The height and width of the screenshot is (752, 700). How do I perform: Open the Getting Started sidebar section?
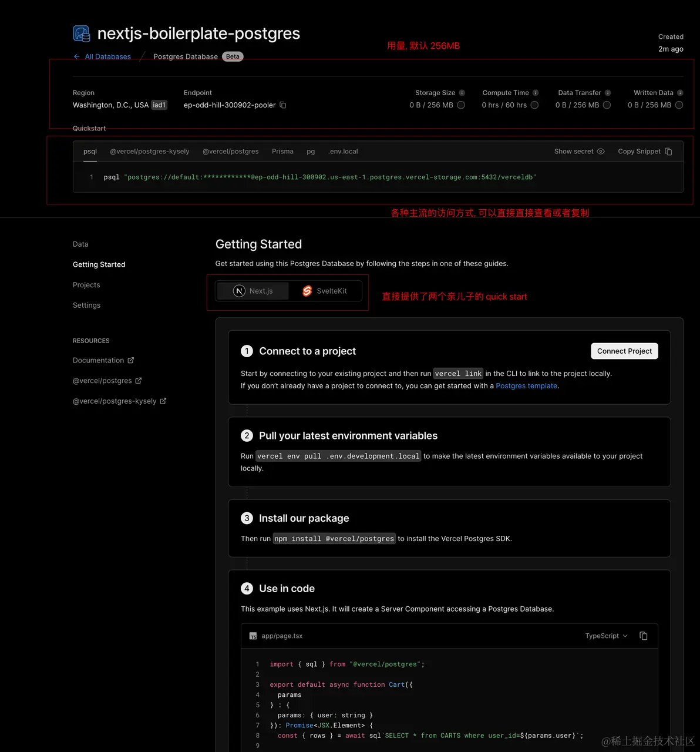tap(99, 265)
